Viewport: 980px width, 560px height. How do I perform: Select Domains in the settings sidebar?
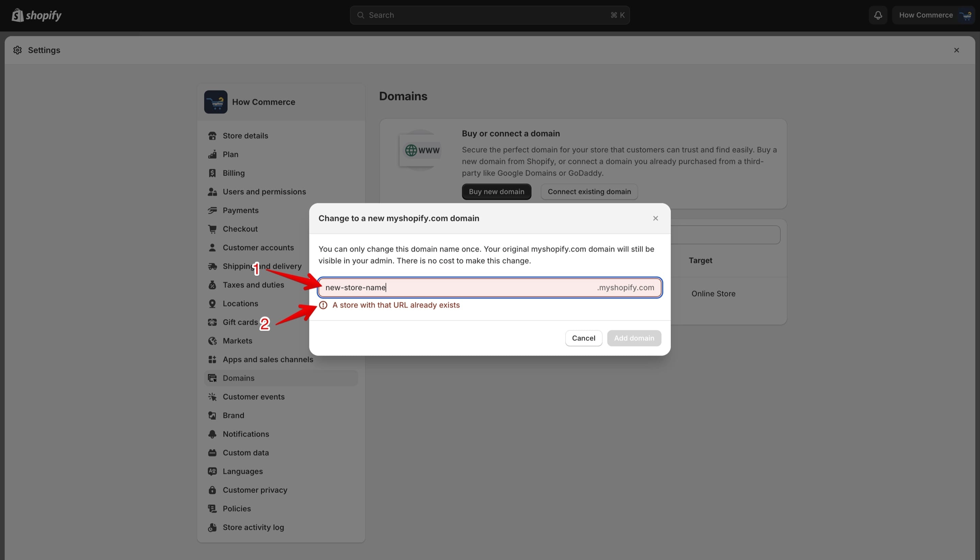click(281, 378)
